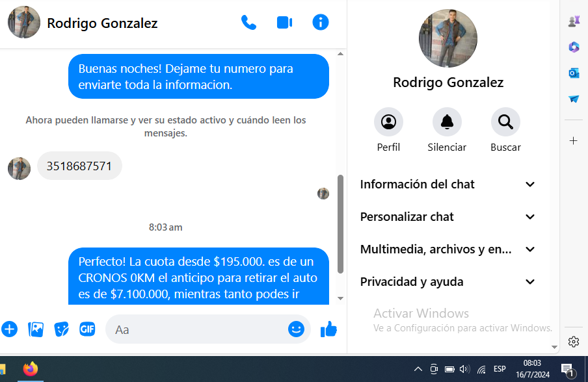Toggle the conversation information panel
The width and height of the screenshot is (588, 382).
(320, 23)
